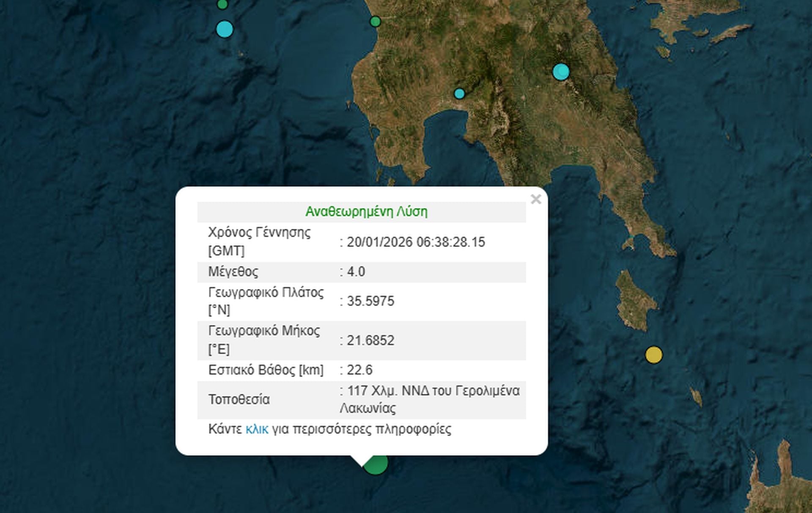This screenshot has width=812, height=513.
Task: Click the longitude value 21.6852
Action: point(370,340)
